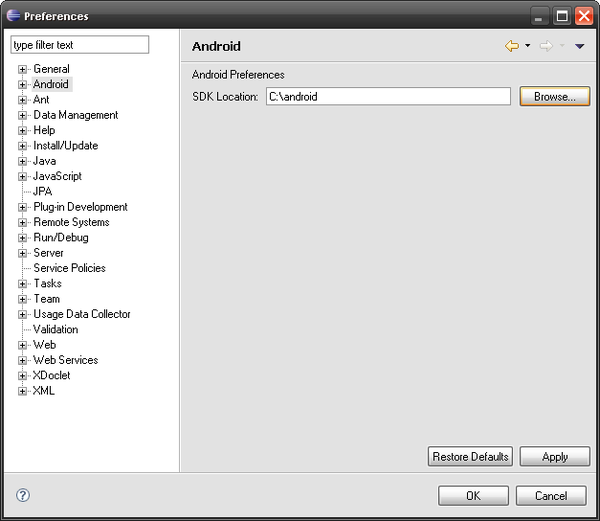Select the Service Policies page
The image size is (600, 521).
69,268
